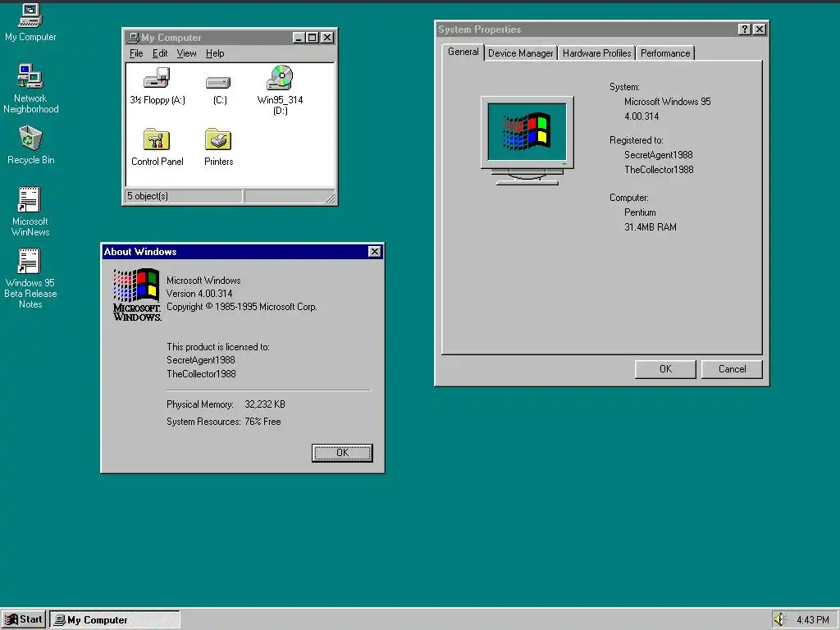Click 'Pentium' under Computer label
This screenshot has height=630, width=840.
point(640,212)
